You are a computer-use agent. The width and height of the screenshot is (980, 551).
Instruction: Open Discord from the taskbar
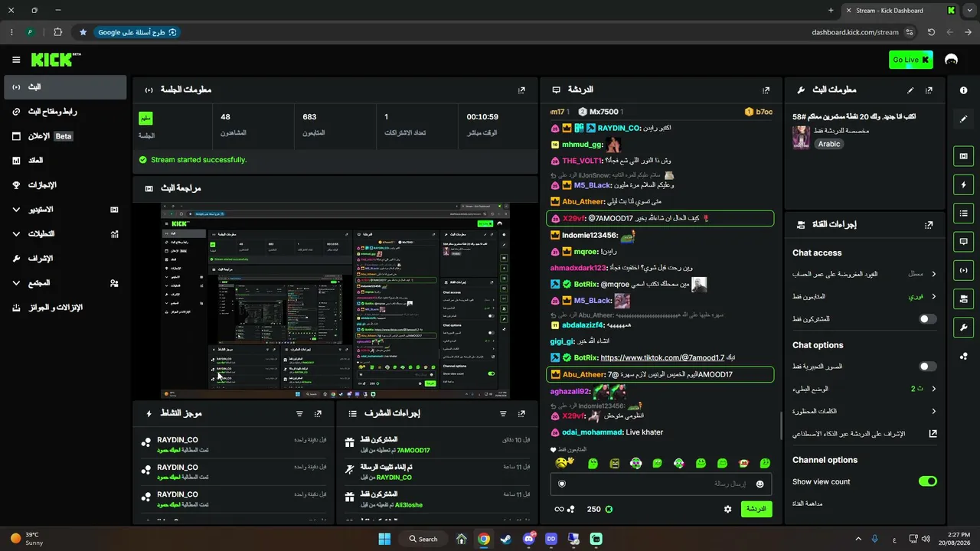[528, 539]
